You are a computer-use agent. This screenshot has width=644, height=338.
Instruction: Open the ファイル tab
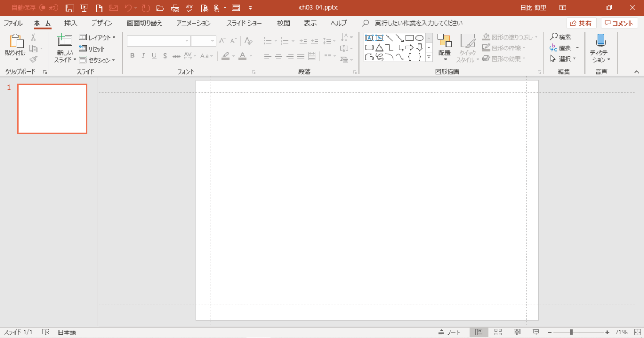click(13, 23)
